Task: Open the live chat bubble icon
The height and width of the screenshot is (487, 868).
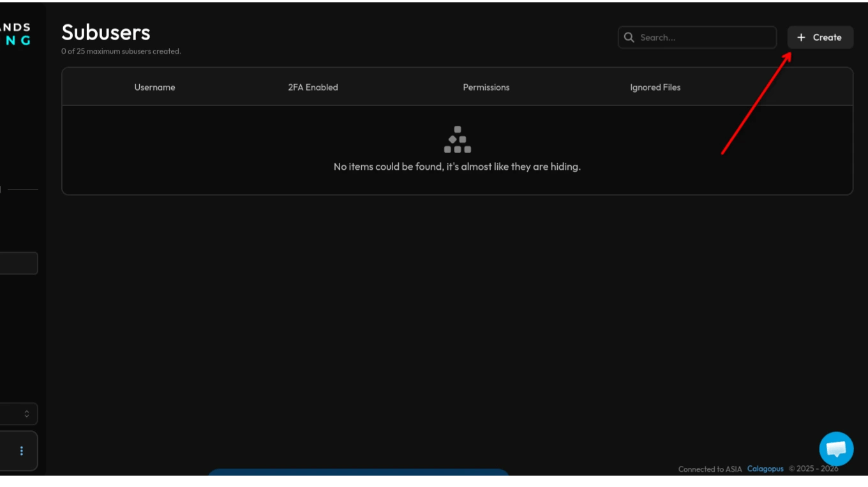Action: point(836,449)
